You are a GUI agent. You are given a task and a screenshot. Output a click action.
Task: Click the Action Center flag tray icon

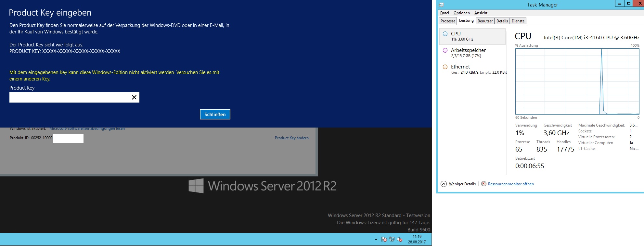pyautogui.click(x=384, y=240)
